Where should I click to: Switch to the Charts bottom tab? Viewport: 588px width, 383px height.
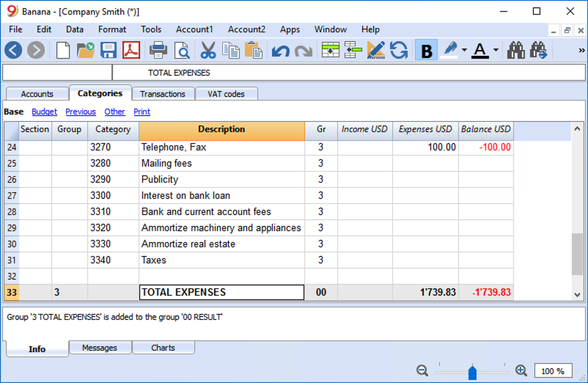pyautogui.click(x=163, y=348)
